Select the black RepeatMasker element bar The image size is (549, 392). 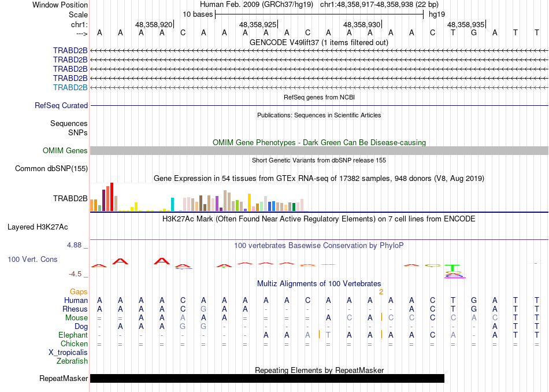pos(267,378)
